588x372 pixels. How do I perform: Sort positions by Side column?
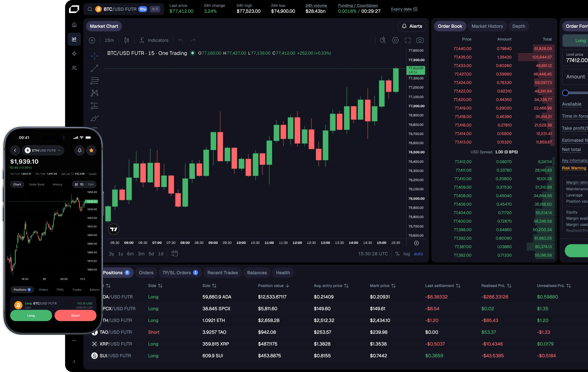tap(155, 286)
